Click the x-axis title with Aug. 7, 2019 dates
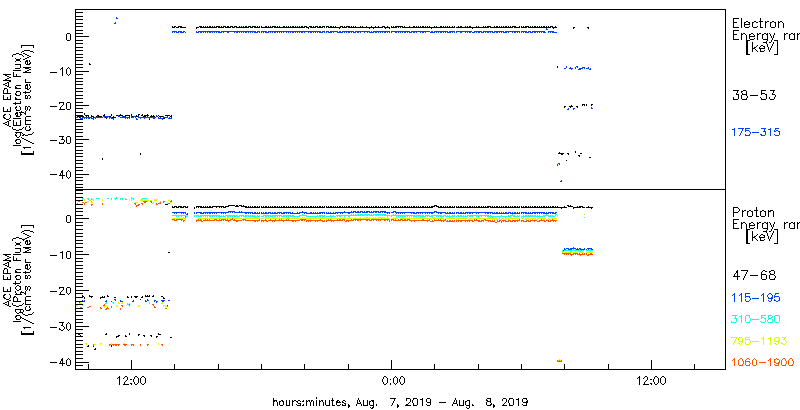This screenshot has width=800, height=410. (400, 402)
